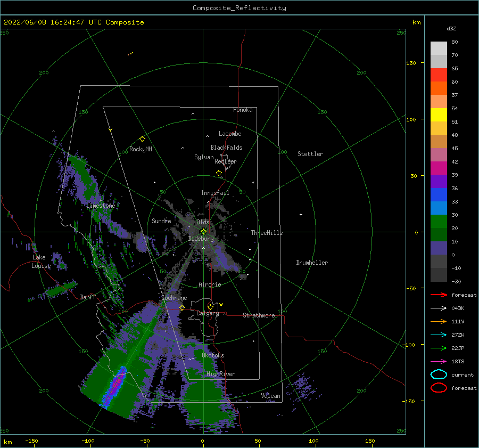Click the intense magenta echo core southwest
The image size is (479, 448).
[115, 387]
